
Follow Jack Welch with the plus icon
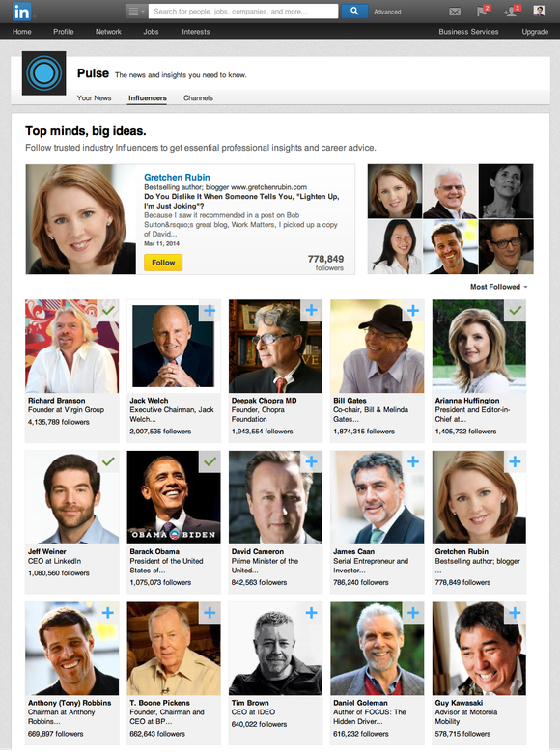210,310
